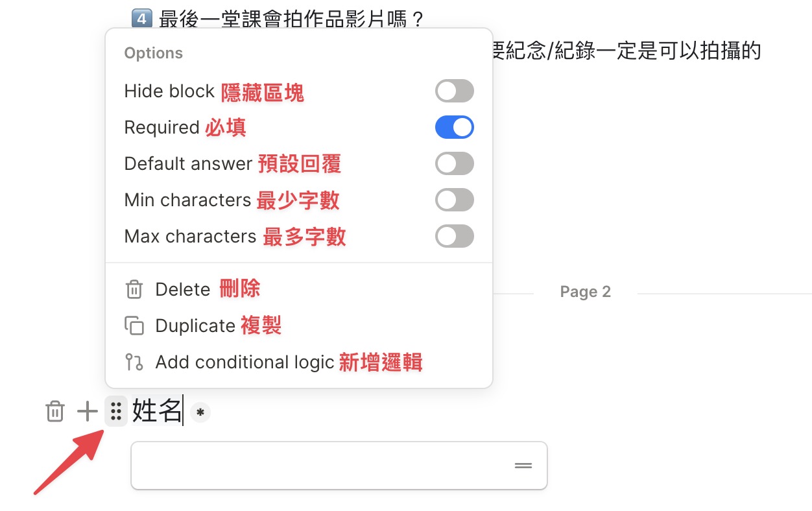The image size is (812, 511).
Task: Click the overlapping squares Duplicate icon
Action: coord(134,326)
